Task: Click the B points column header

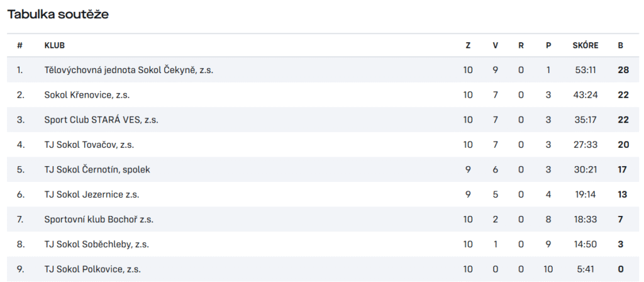Action: 620,45
